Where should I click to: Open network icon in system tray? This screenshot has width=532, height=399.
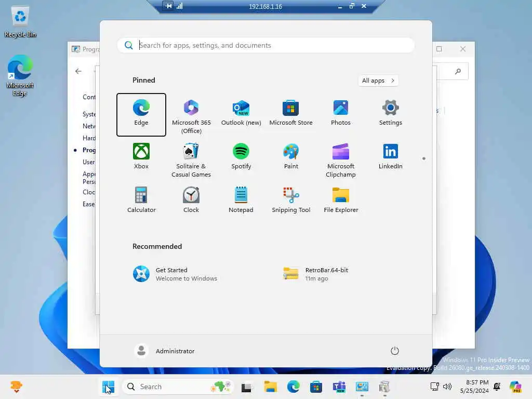coord(435,386)
